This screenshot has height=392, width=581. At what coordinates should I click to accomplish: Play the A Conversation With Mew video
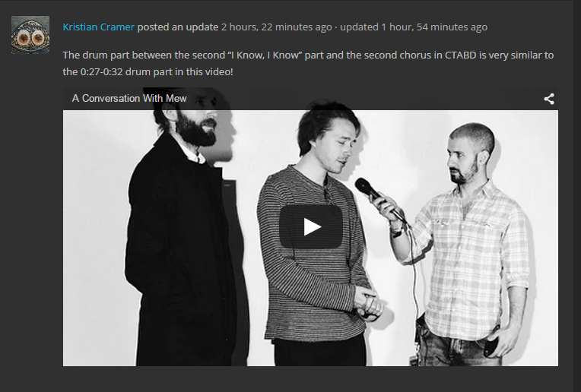click(310, 226)
